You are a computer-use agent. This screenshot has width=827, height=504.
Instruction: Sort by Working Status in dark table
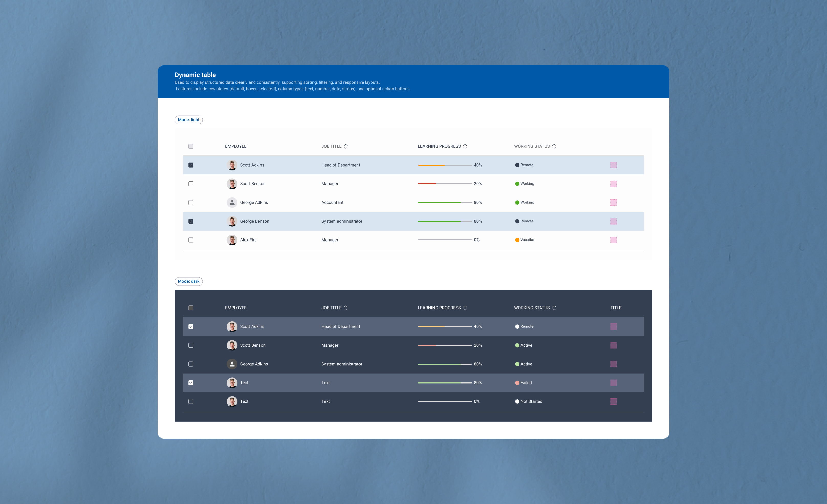click(554, 308)
